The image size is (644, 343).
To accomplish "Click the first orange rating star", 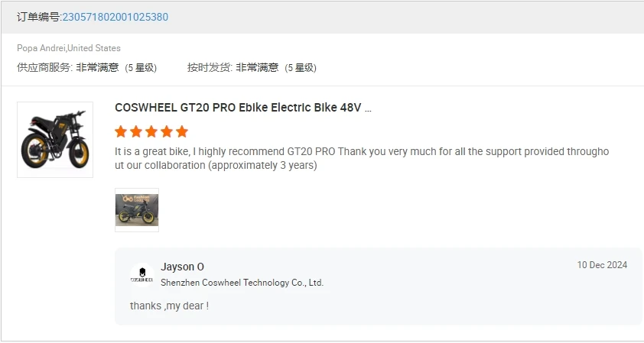I will (x=121, y=131).
